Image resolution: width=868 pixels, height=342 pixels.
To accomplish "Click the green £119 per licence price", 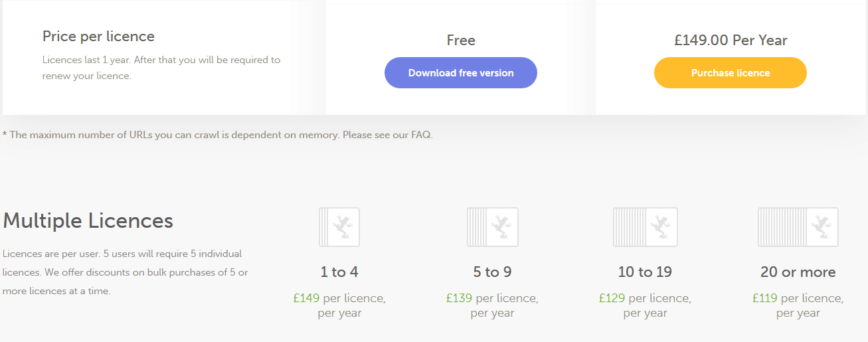I will click(764, 298).
